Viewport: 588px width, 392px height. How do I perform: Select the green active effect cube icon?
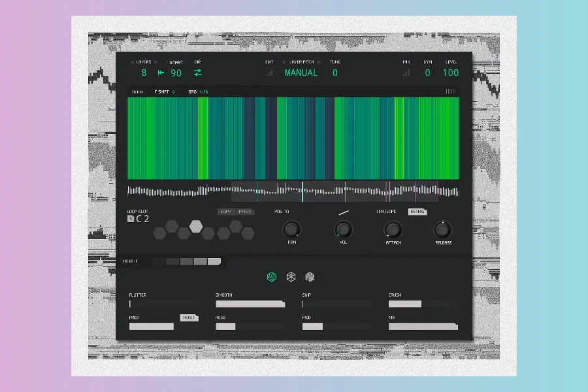(272, 277)
